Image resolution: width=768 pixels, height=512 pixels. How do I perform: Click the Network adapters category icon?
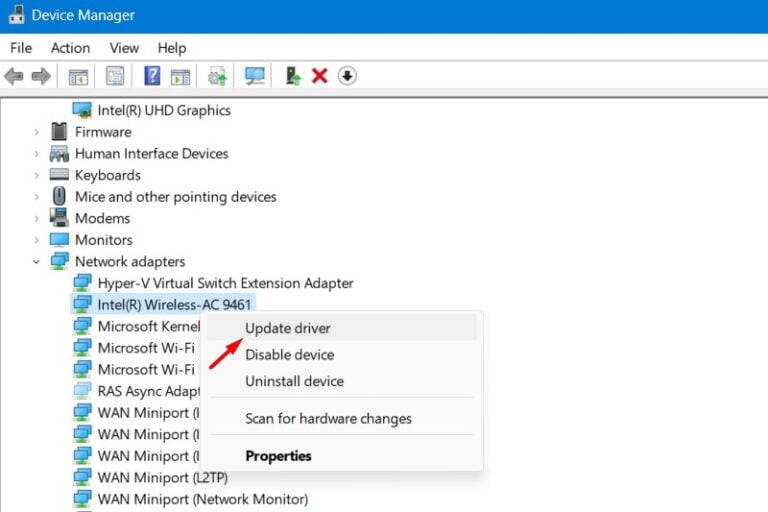(x=59, y=261)
